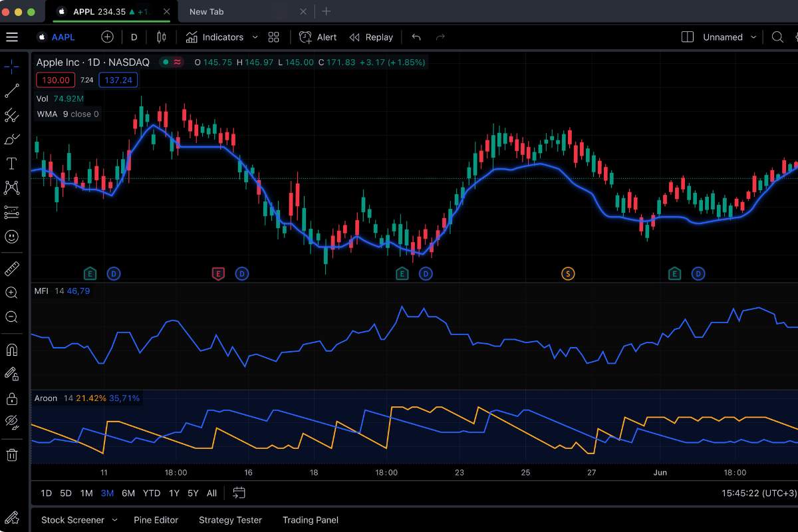Click the red approximate data icon
798x532 pixels.
coord(178,62)
